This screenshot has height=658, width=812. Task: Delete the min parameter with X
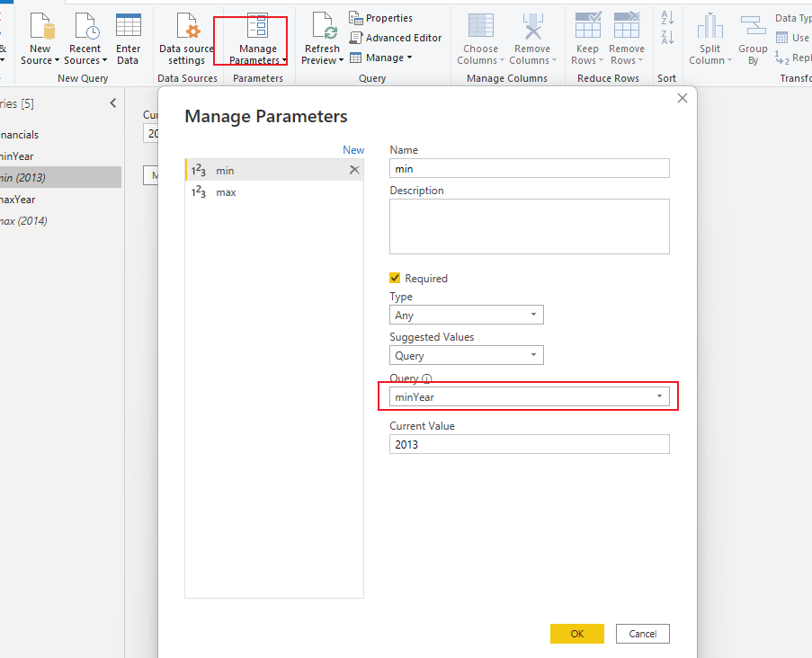[x=354, y=170]
